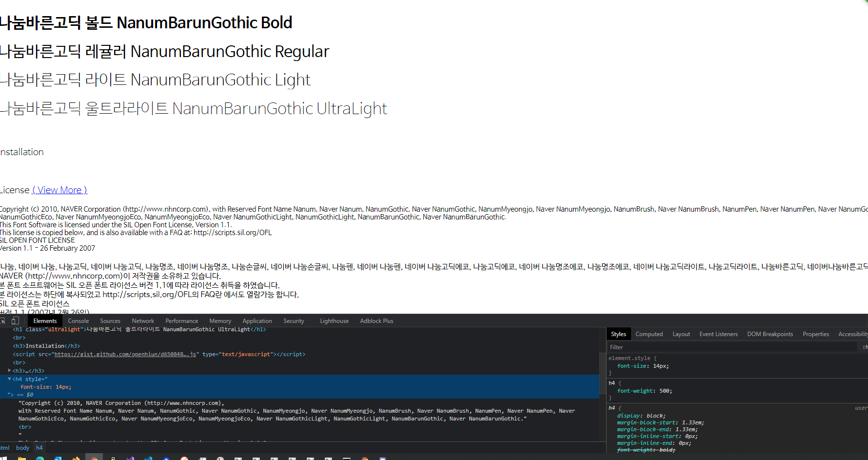The image size is (868, 460).
Task: Open the ( View More ) license link
Action: tap(59, 190)
